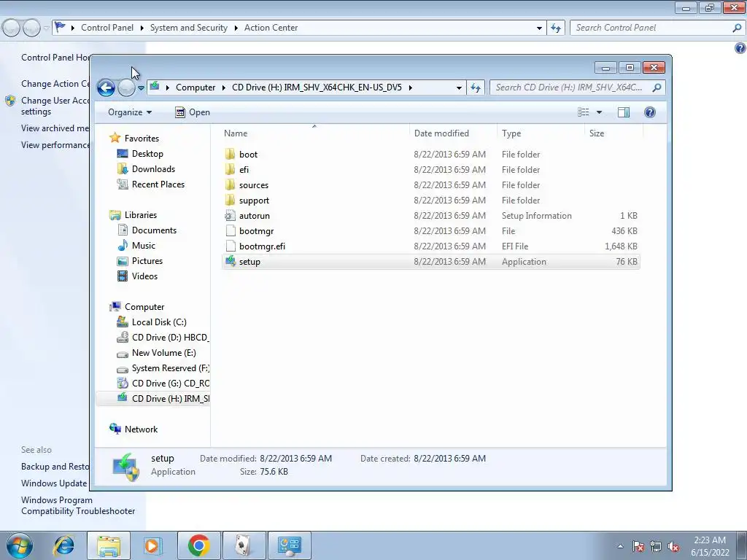
Task: Click the Explorer Back navigation button
Action: point(106,87)
